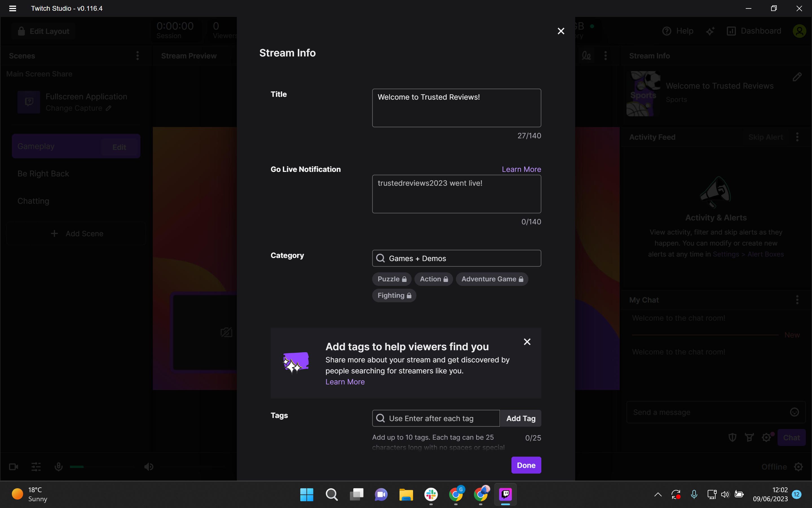Click the Category search field
Viewport: 812px width, 508px height.
[456, 258]
